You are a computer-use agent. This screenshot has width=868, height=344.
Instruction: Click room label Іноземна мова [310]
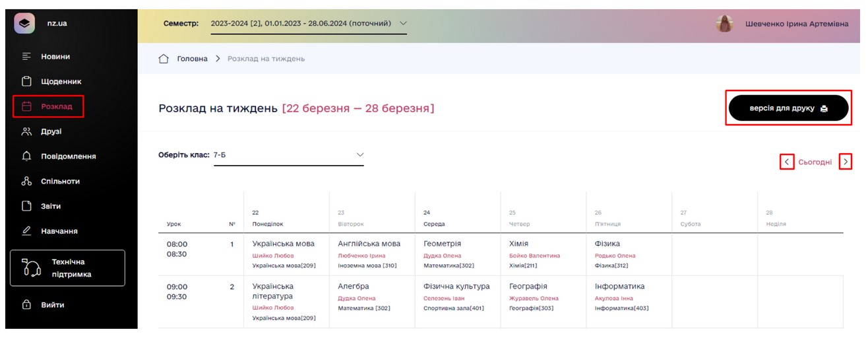367,265
